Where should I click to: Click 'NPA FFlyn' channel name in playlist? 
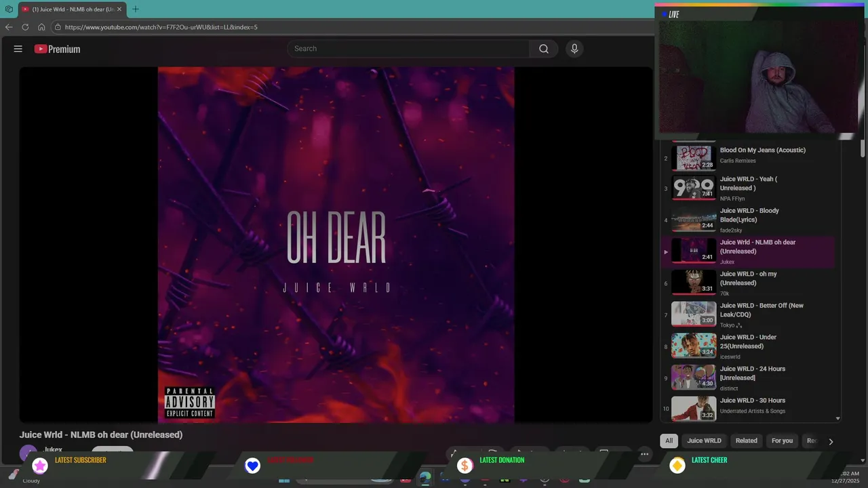[732, 199]
